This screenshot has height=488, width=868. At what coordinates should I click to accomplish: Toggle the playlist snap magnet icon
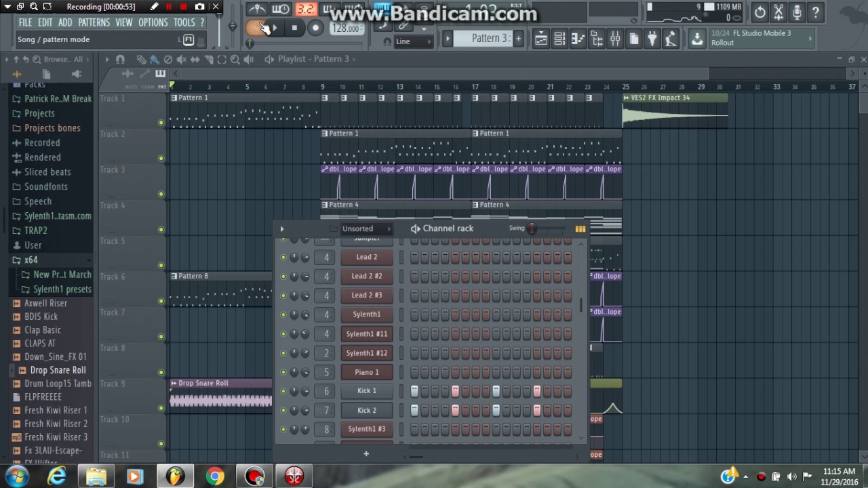point(120,60)
